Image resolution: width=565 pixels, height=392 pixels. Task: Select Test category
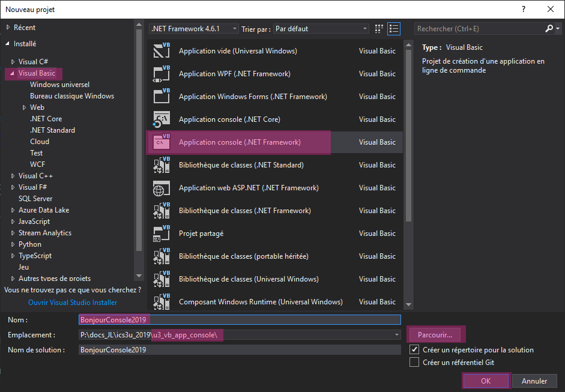tap(37, 153)
